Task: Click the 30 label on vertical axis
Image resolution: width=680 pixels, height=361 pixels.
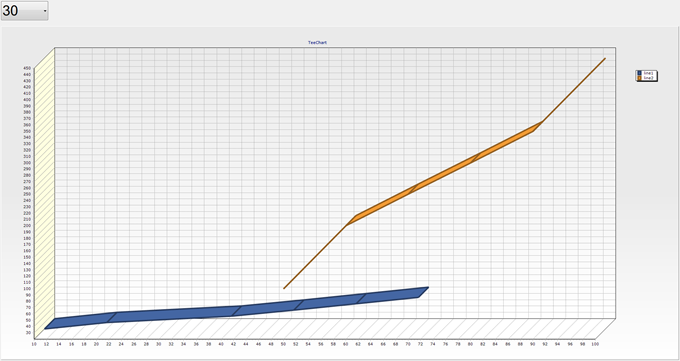Action: (x=28, y=333)
